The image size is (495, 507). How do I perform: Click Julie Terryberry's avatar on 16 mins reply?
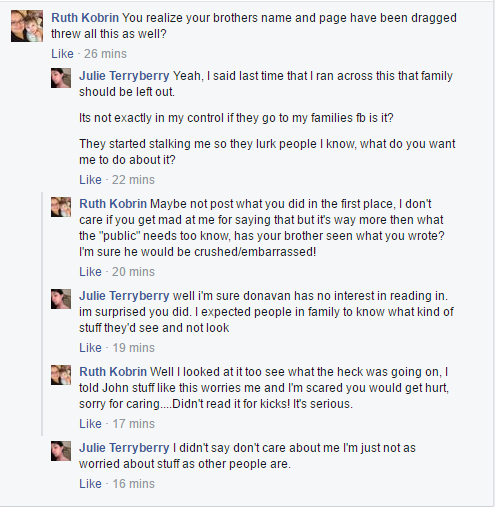coord(61,451)
